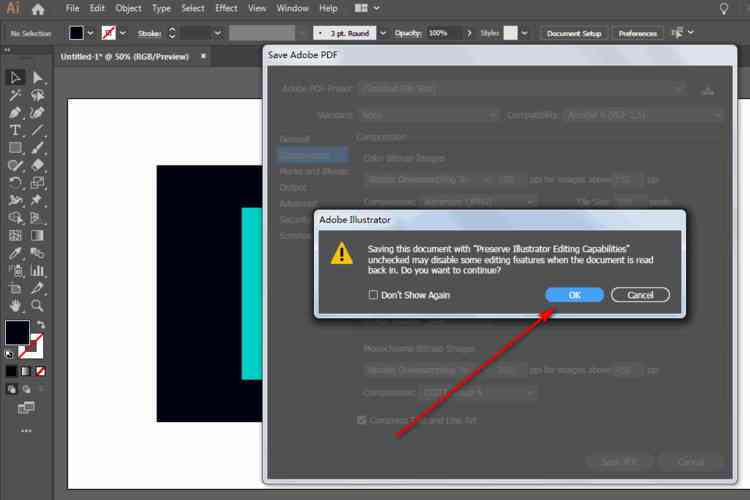The height and width of the screenshot is (500, 750).
Task: Select the Symbol Sprayer tool
Action: pyautogui.click(x=15, y=270)
